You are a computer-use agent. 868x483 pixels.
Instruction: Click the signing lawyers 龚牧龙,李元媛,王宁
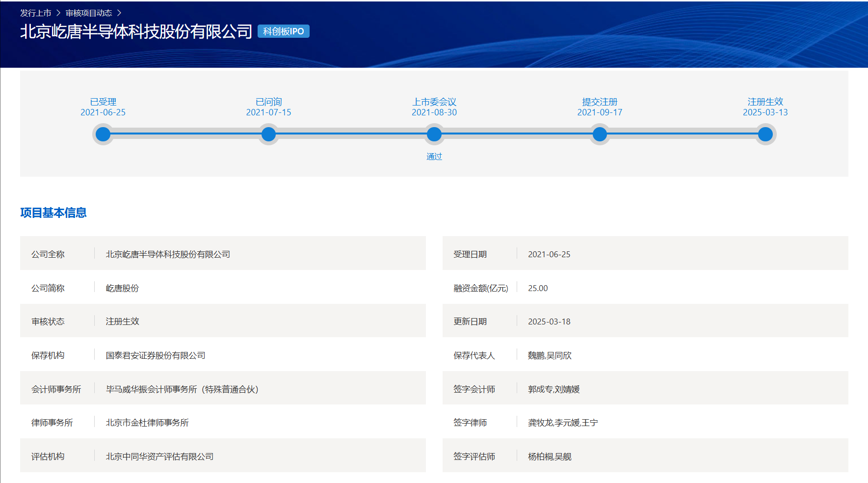pyautogui.click(x=563, y=423)
